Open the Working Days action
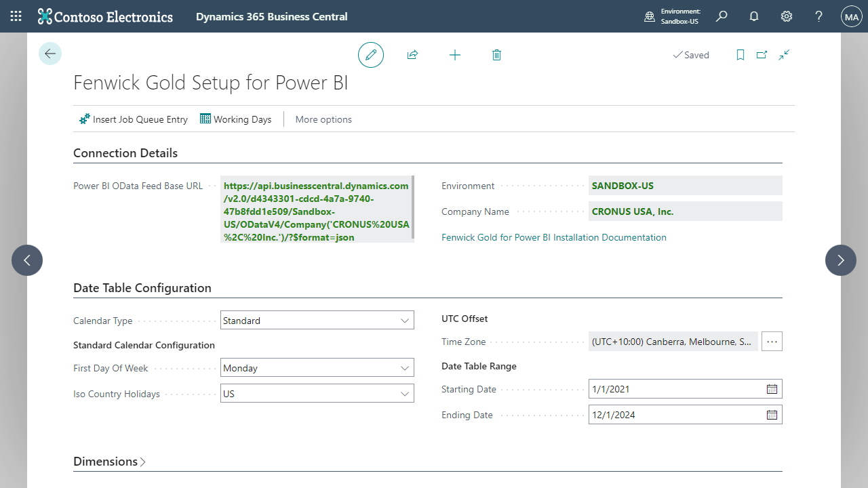The width and height of the screenshot is (868, 488). click(236, 119)
